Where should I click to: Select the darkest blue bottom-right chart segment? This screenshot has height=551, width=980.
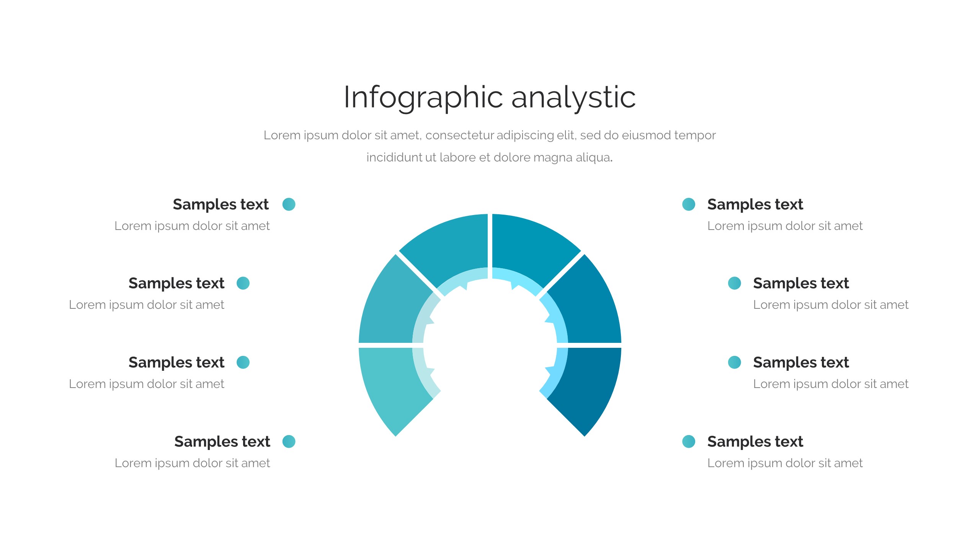(586, 386)
